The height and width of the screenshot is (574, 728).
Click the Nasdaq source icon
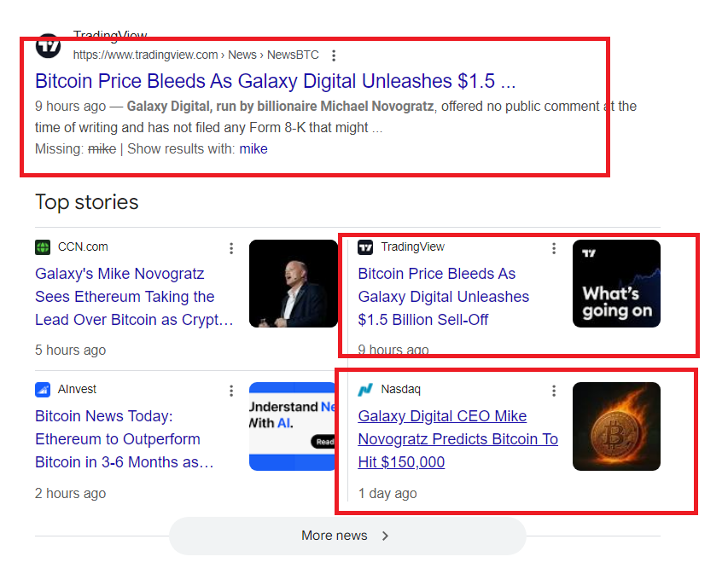365,389
